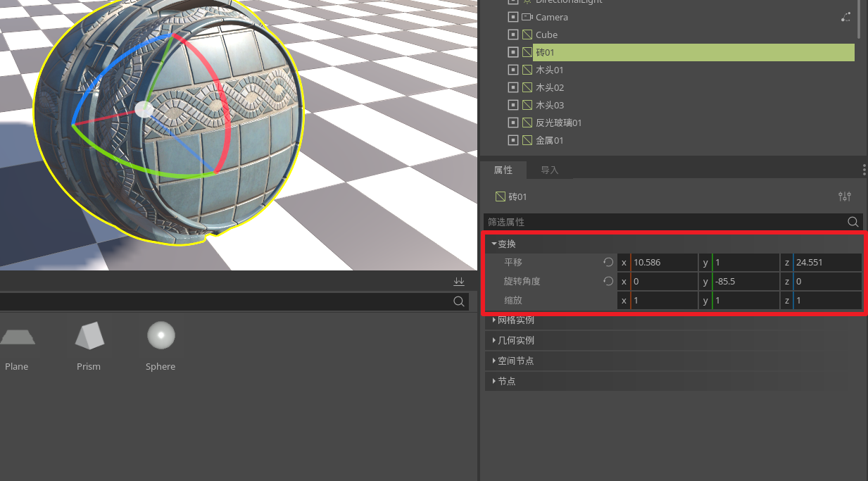
Task: Click the asset search magnifier icon
Action: pyautogui.click(x=459, y=301)
